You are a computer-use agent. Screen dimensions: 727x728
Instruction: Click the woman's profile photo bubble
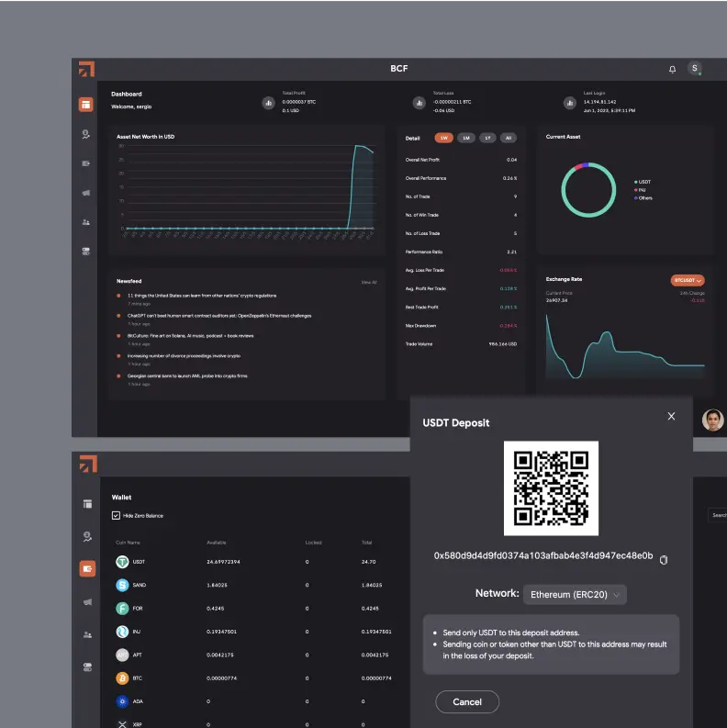713,420
